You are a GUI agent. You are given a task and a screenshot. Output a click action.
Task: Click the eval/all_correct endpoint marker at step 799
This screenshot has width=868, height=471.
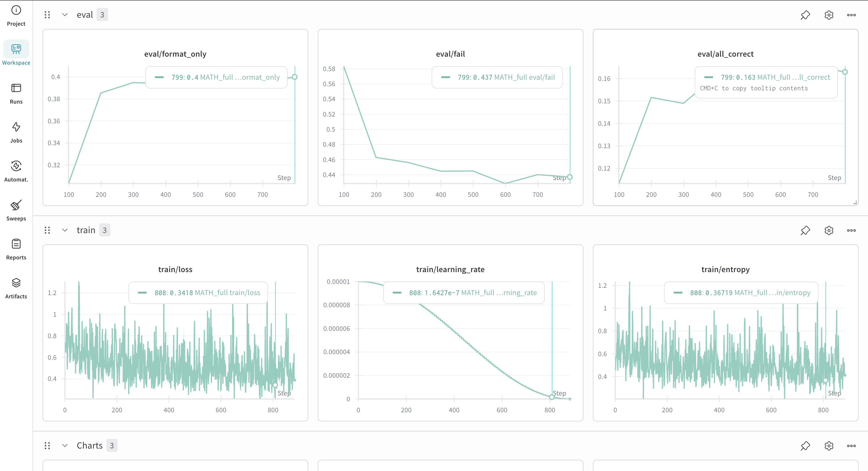845,72
